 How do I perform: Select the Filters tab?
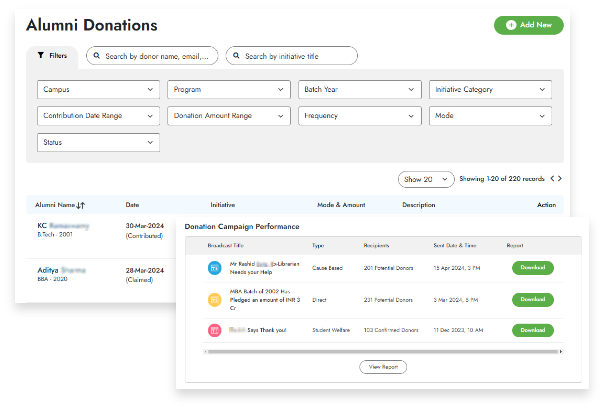point(52,56)
